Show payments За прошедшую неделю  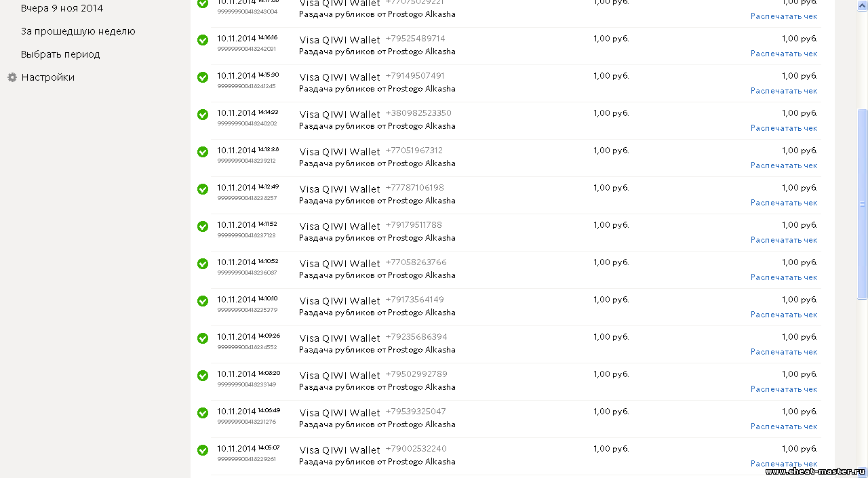pyautogui.click(x=78, y=31)
